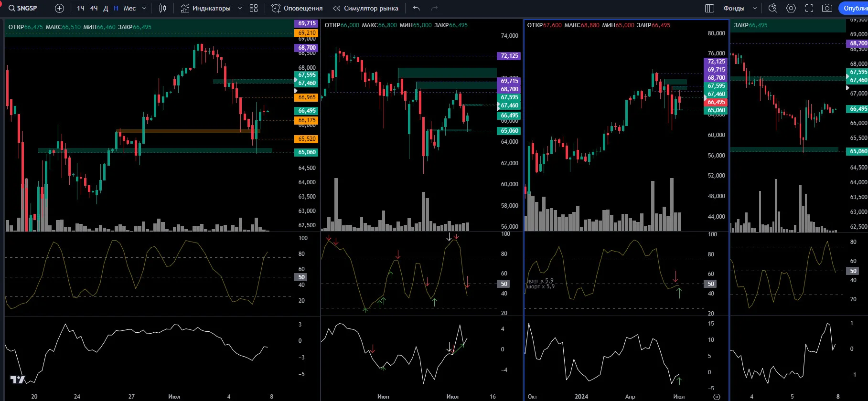Image resolution: width=868 pixels, height=401 pixels.
Task: Click the шорт x 5,9 annotation text
Action: tap(541, 286)
